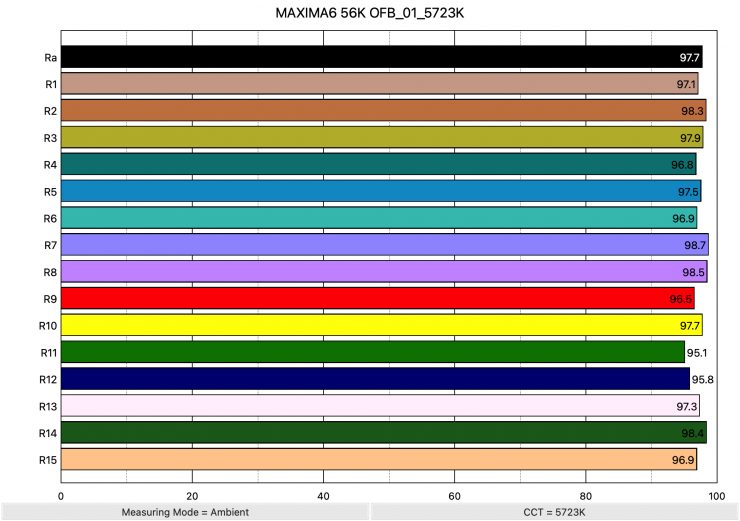Select the navy blue R12 bar
The width and height of the screenshot is (740, 521).
(x=375, y=379)
